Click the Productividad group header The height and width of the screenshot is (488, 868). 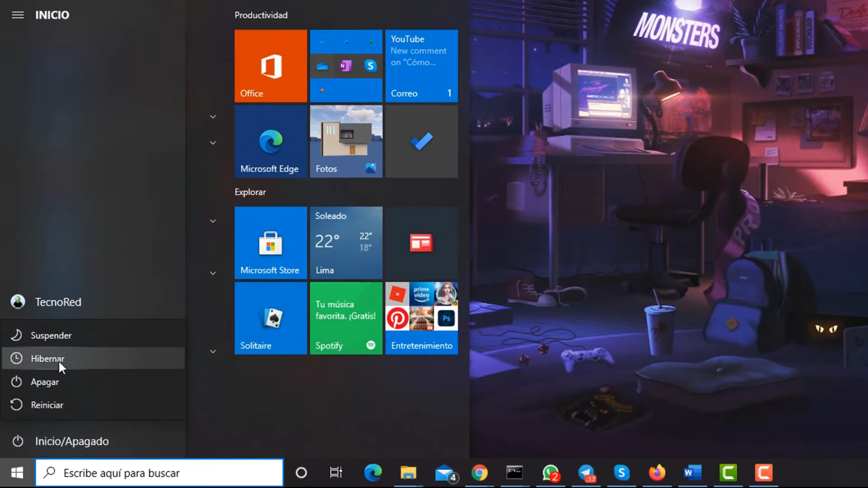pyautogui.click(x=261, y=15)
